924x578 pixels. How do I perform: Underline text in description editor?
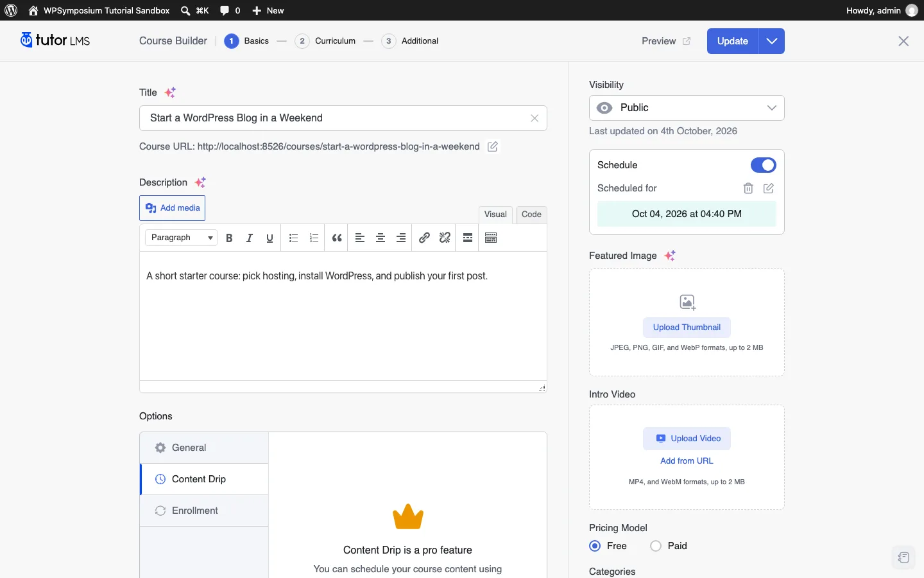(x=270, y=238)
